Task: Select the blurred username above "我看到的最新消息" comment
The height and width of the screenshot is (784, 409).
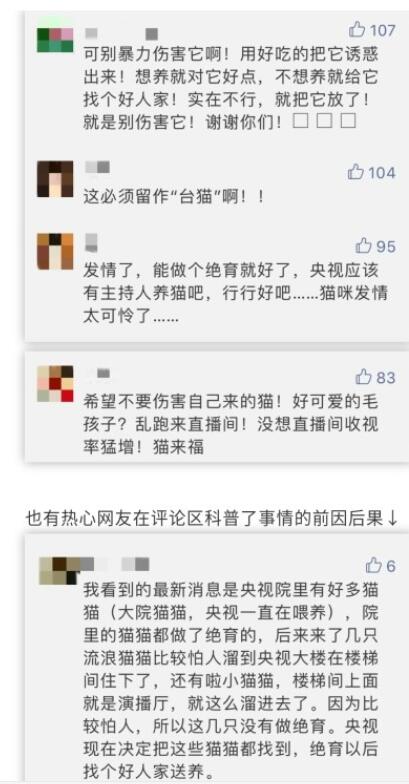Action: pyautogui.click(x=116, y=564)
